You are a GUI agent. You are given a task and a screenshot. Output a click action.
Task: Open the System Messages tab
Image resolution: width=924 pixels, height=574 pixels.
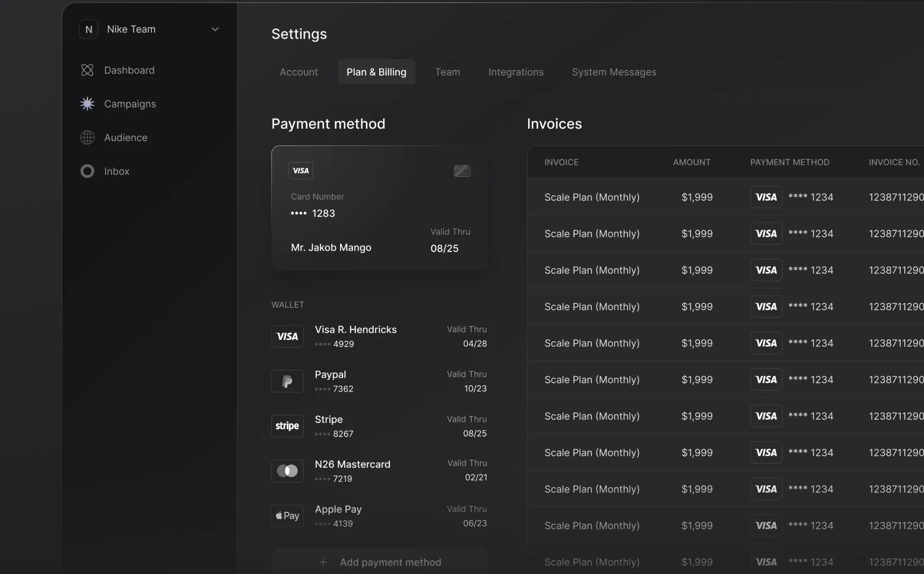click(614, 72)
